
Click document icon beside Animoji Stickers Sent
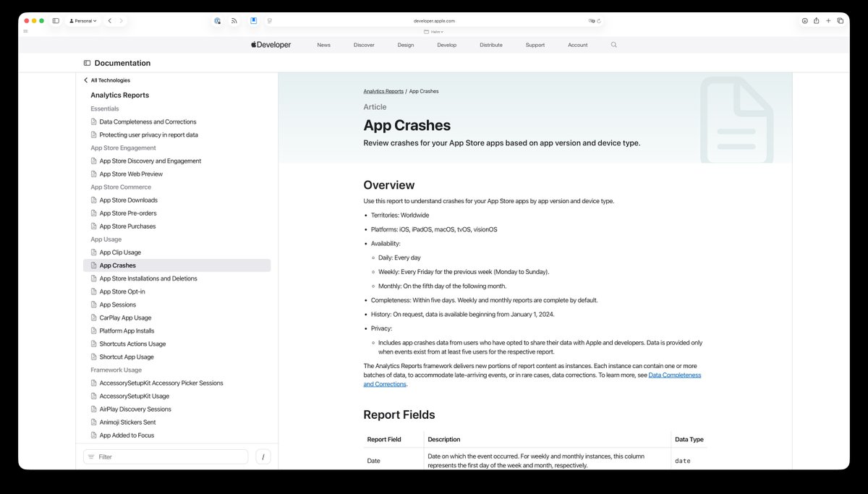(x=93, y=422)
